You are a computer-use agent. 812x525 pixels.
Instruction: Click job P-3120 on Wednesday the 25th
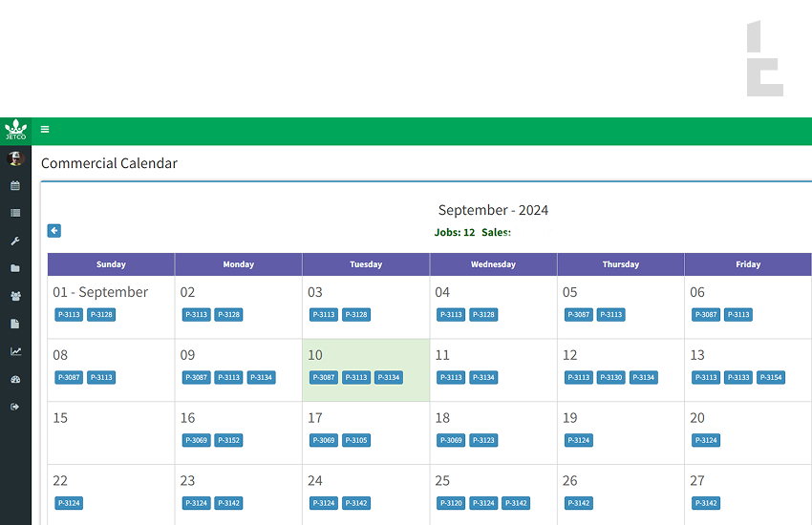(x=451, y=504)
